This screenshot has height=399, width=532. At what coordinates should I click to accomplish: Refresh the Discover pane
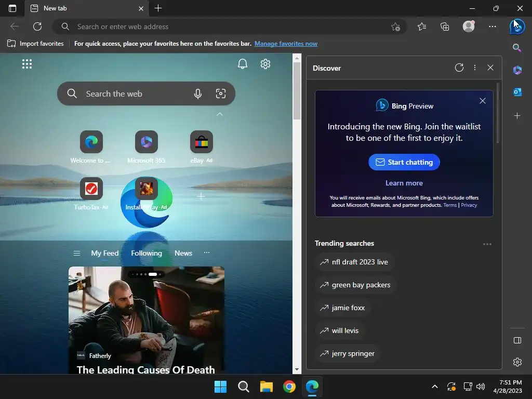[x=459, y=68]
